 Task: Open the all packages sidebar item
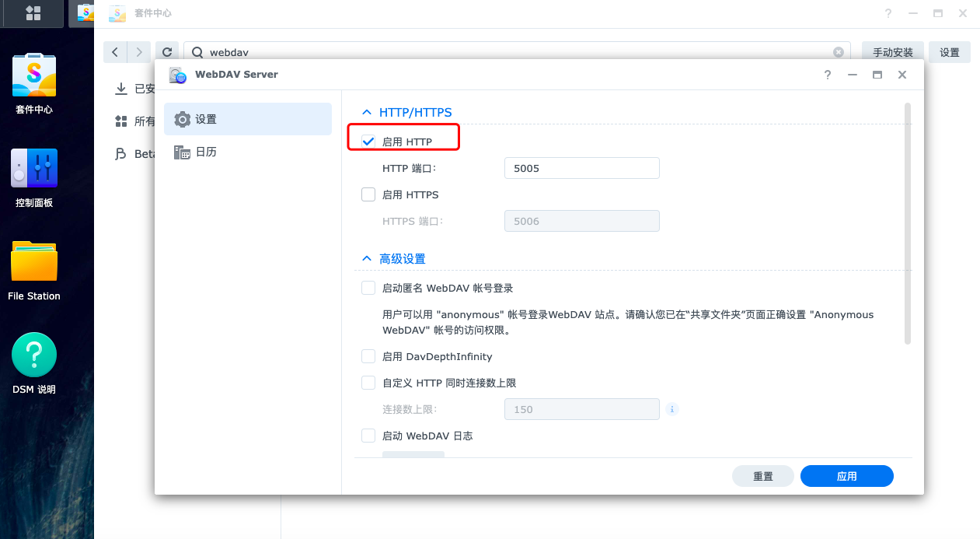[x=134, y=121]
